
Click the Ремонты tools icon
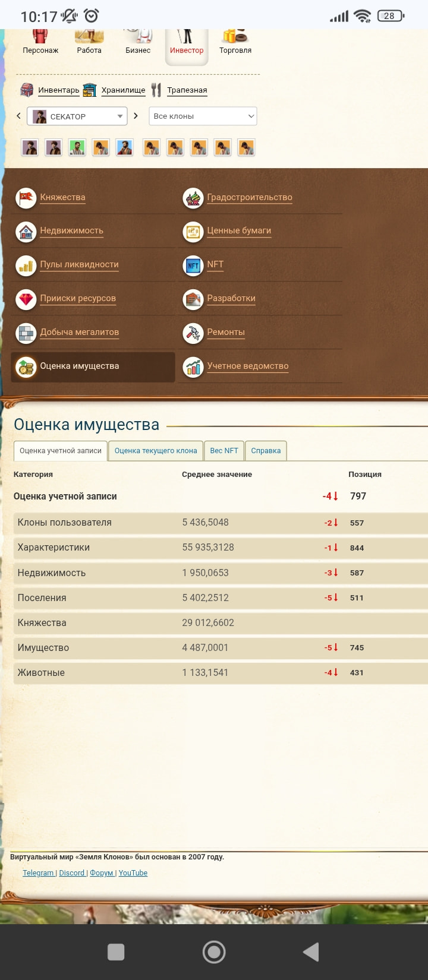point(193,333)
